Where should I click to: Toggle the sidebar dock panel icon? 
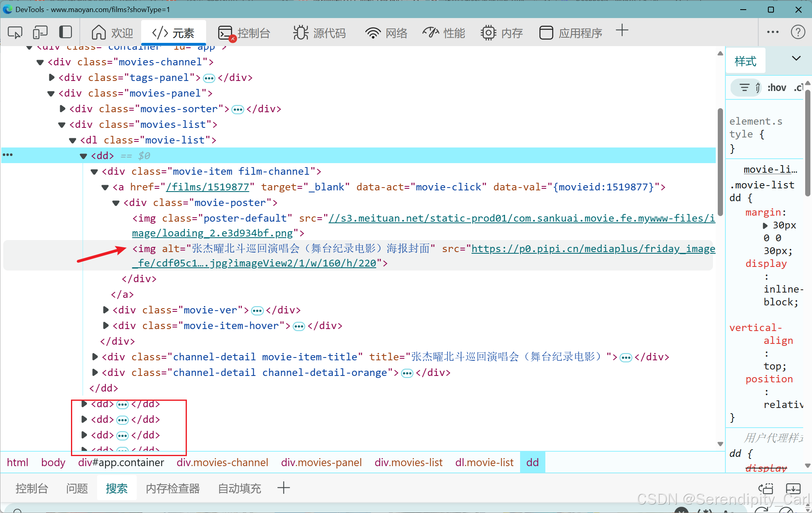coord(65,32)
